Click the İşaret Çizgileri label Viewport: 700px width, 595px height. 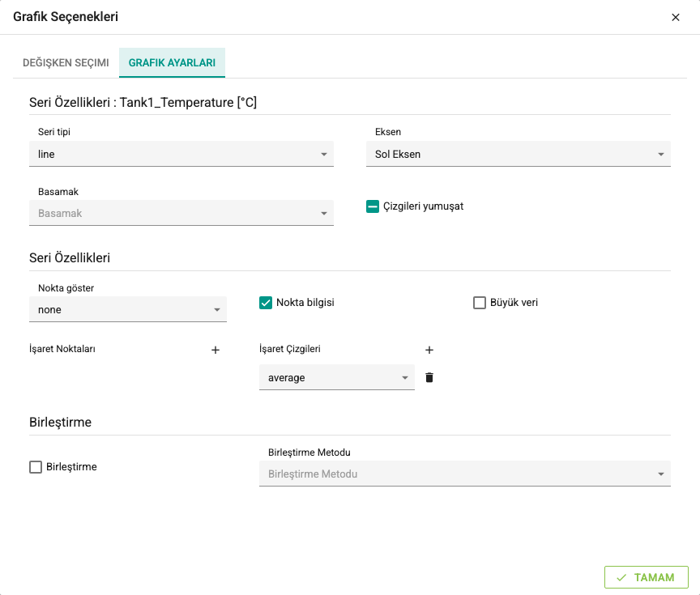coord(290,349)
